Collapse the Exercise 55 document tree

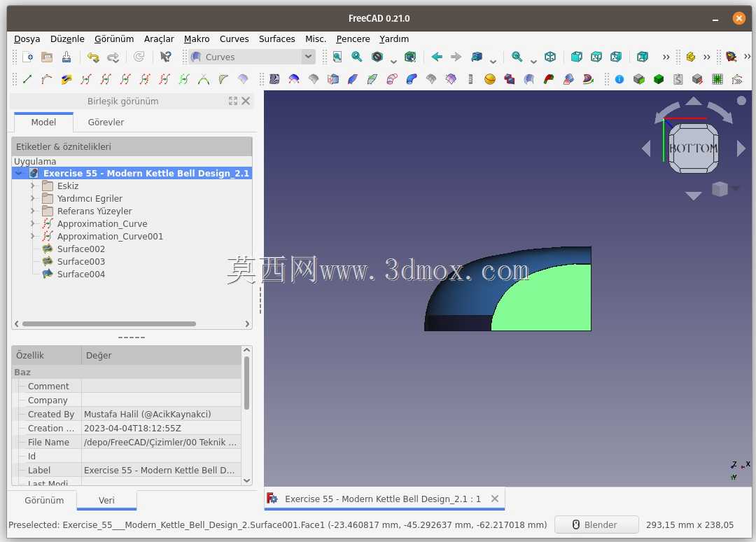coord(20,173)
